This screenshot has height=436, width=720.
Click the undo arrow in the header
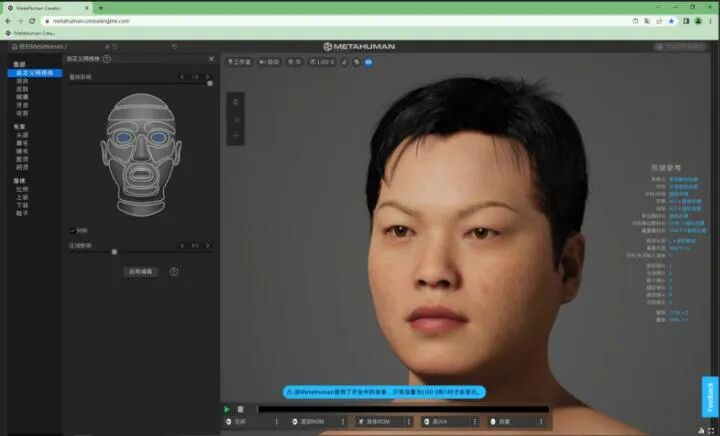(x=174, y=46)
